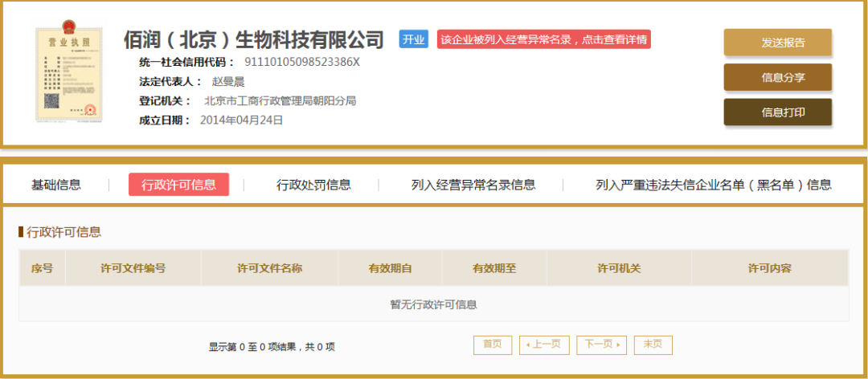Switch to the 基础信息 tab

56,185
